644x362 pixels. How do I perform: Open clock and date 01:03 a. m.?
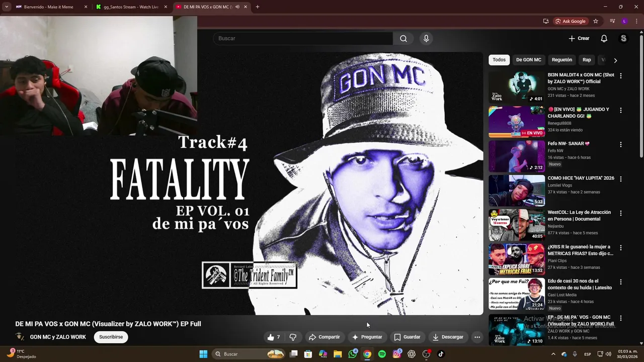coord(628,354)
